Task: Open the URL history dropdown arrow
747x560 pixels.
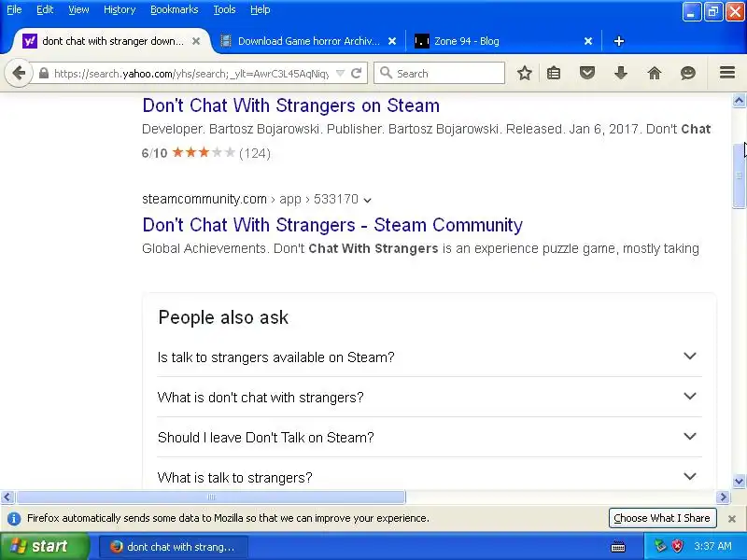Action: [340, 74]
